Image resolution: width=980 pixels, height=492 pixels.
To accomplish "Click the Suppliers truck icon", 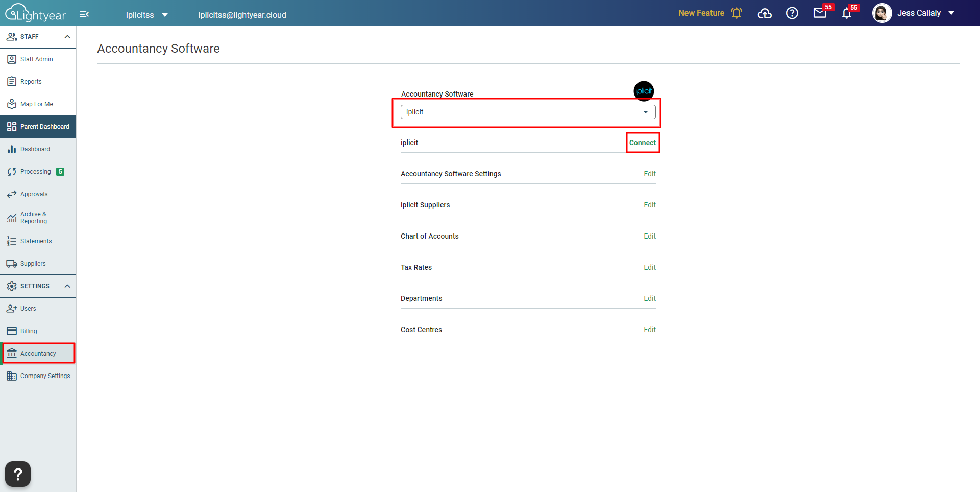I will pos(12,264).
